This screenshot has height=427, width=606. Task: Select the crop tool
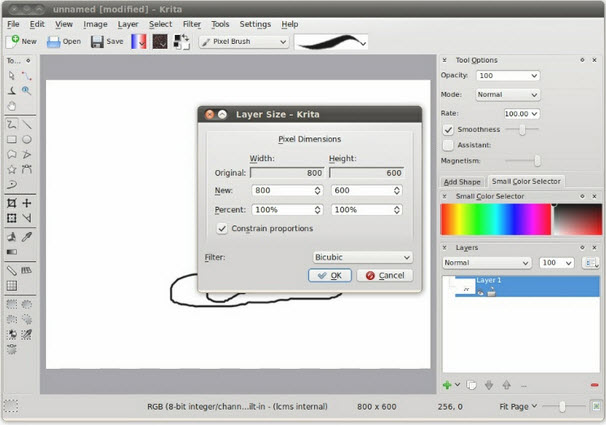click(12, 203)
